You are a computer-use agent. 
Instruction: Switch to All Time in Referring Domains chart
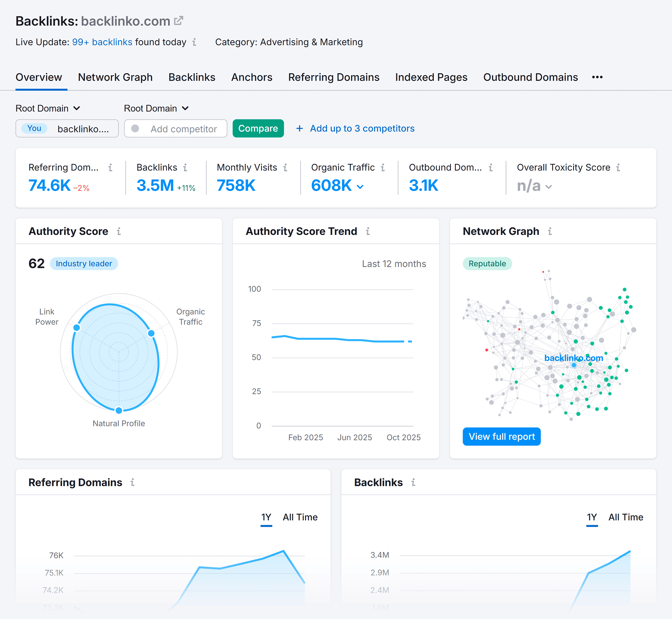click(300, 517)
